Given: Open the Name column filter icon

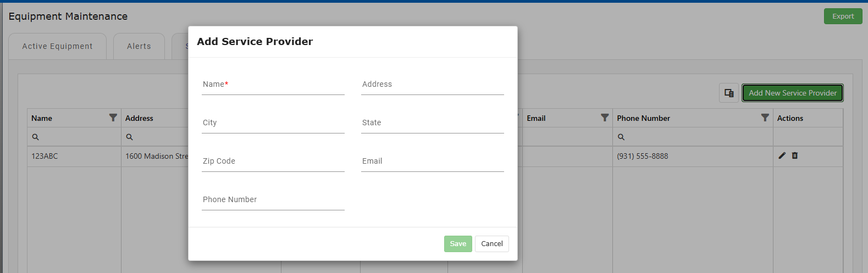Looking at the screenshot, I should 113,118.
